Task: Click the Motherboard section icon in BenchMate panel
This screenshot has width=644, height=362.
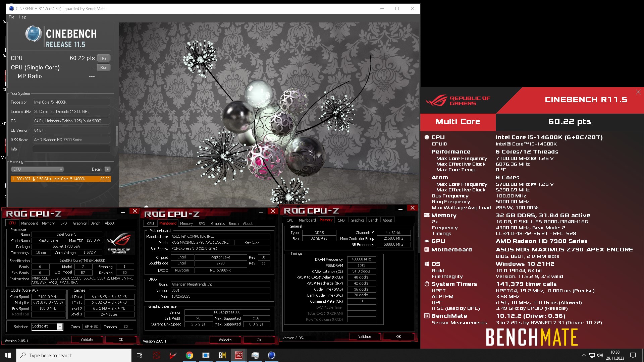Action: [x=427, y=249]
